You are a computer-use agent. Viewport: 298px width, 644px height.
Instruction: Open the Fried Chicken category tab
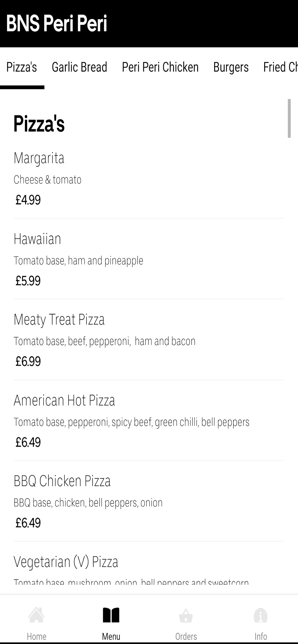tap(280, 67)
